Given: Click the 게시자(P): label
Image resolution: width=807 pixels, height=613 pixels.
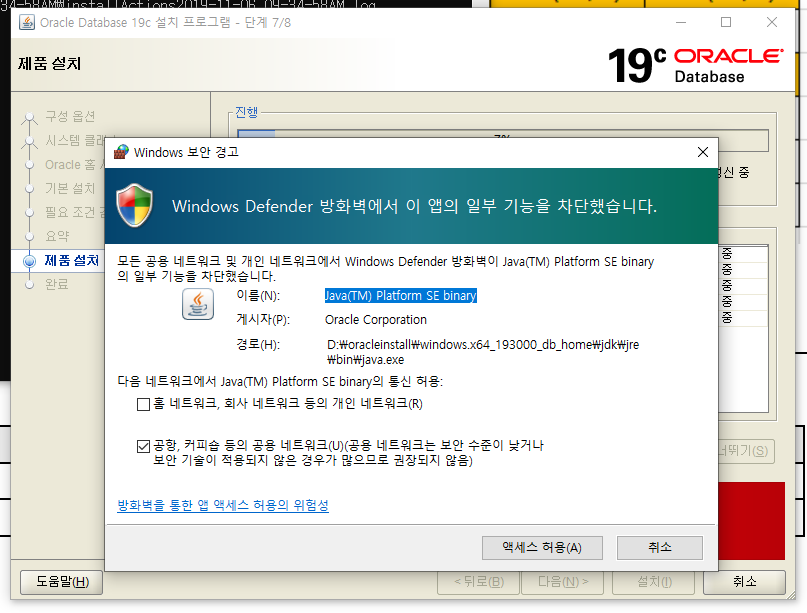Looking at the screenshot, I should 263,320.
